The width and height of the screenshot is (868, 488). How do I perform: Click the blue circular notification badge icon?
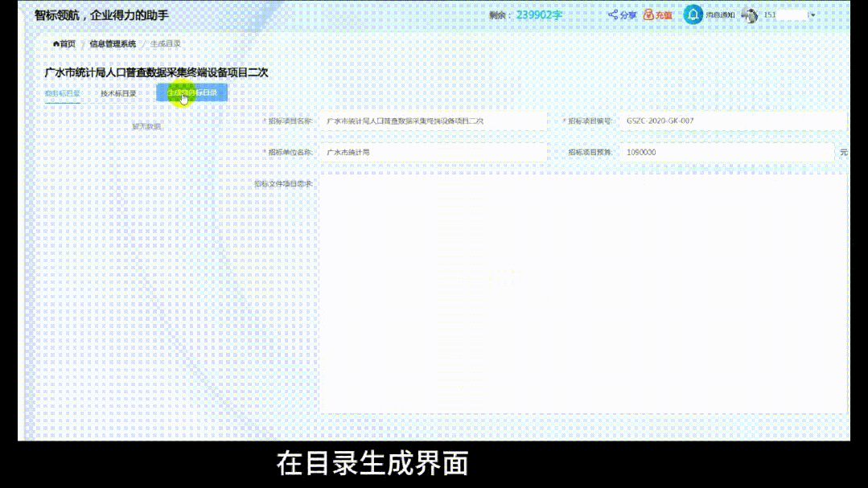[x=692, y=14]
